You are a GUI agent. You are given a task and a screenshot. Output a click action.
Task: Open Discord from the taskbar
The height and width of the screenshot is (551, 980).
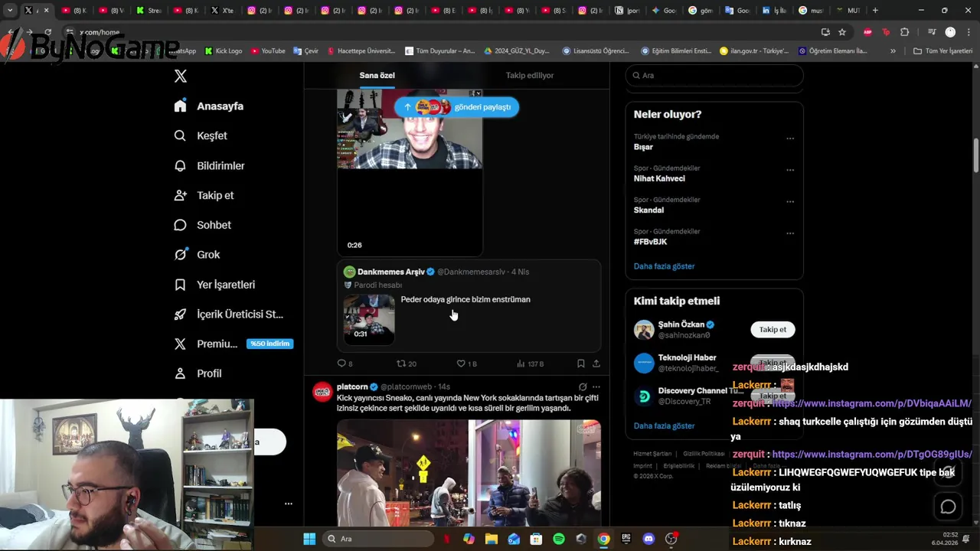649,539
